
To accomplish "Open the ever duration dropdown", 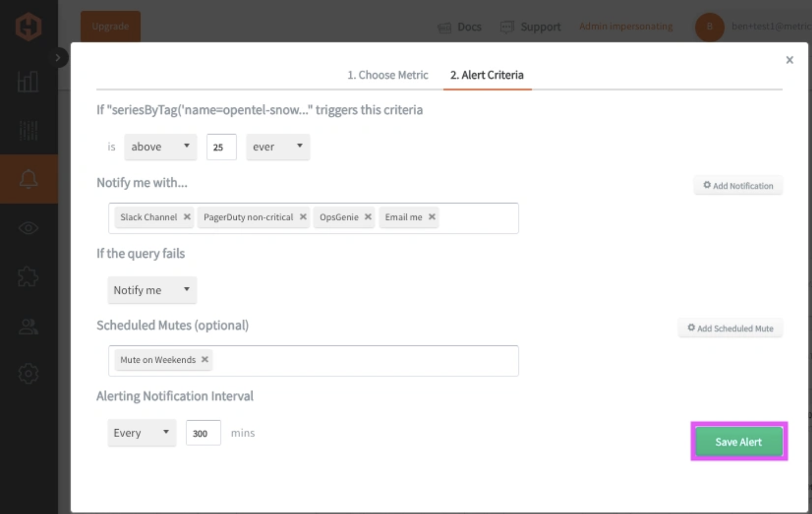I will [278, 147].
